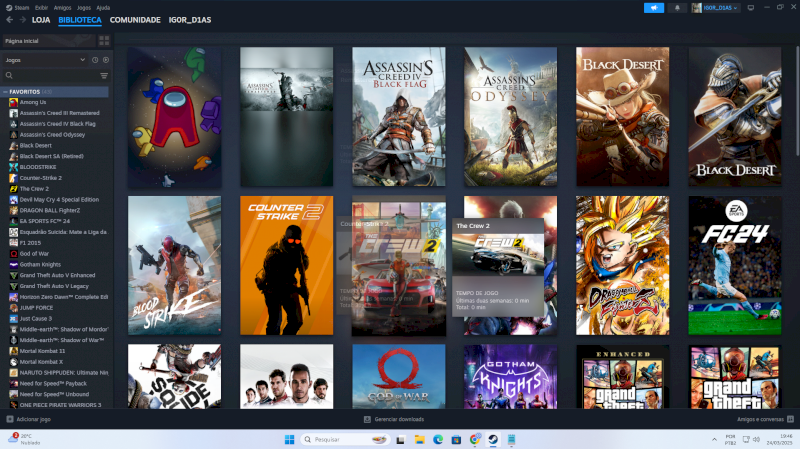Open the EA Sports FC 24 cover
Image resolution: width=800 pixels, height=449 pixels.
click(x=734, y=265)
